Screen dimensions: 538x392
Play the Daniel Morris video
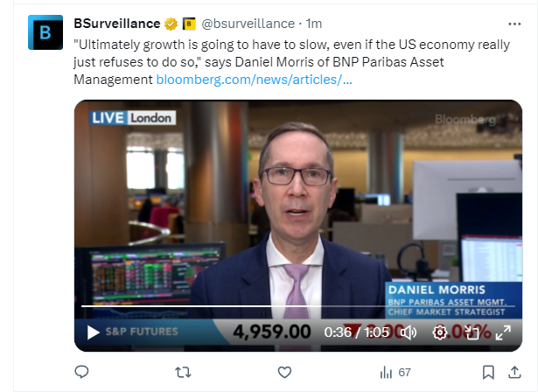click(93, 332)
